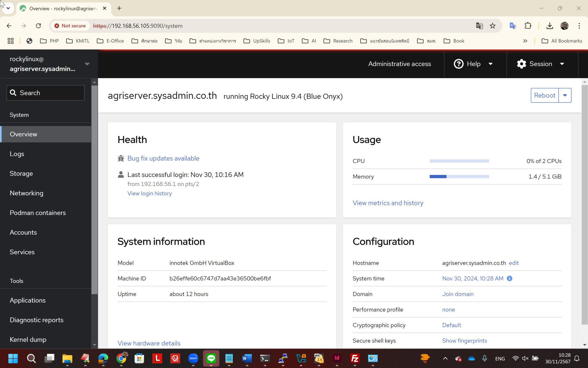
Task: Click the Reboot button
Action: click(544, 95)
